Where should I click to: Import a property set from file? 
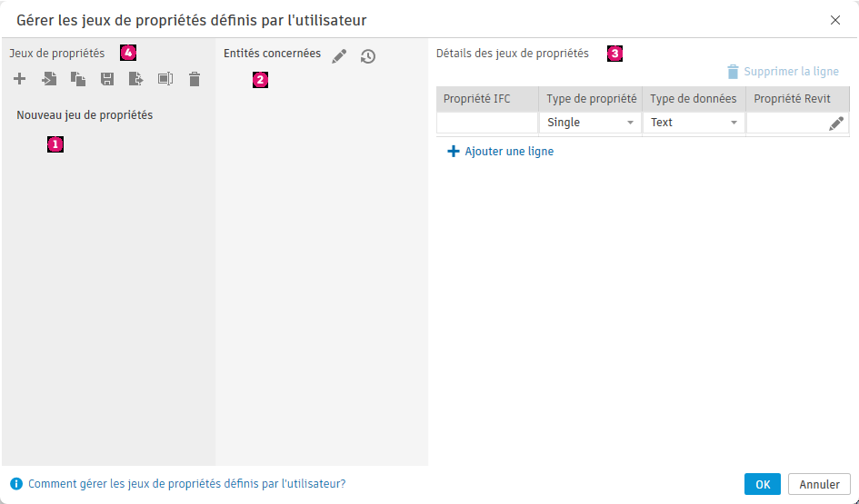click(49, 79)
